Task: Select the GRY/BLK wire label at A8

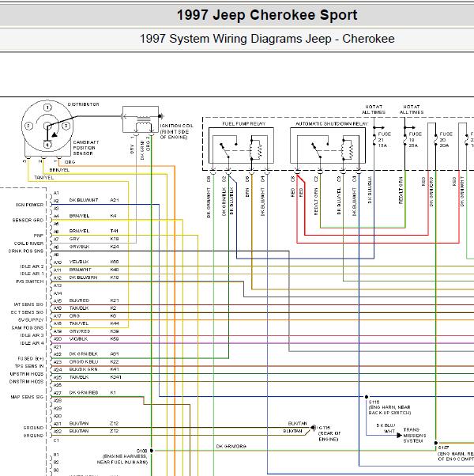Action: 79,247
